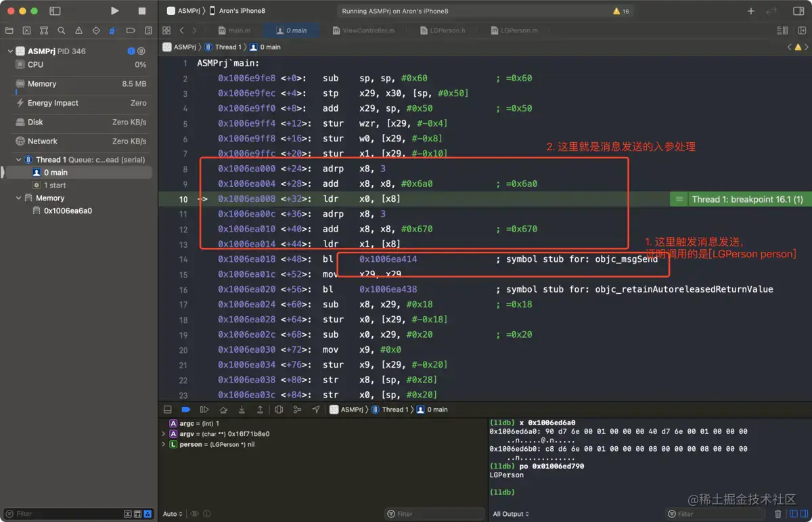The width and height of the screenshot is (812, 522).
Task: Select the 0 main stack frame
Action: 79,173
